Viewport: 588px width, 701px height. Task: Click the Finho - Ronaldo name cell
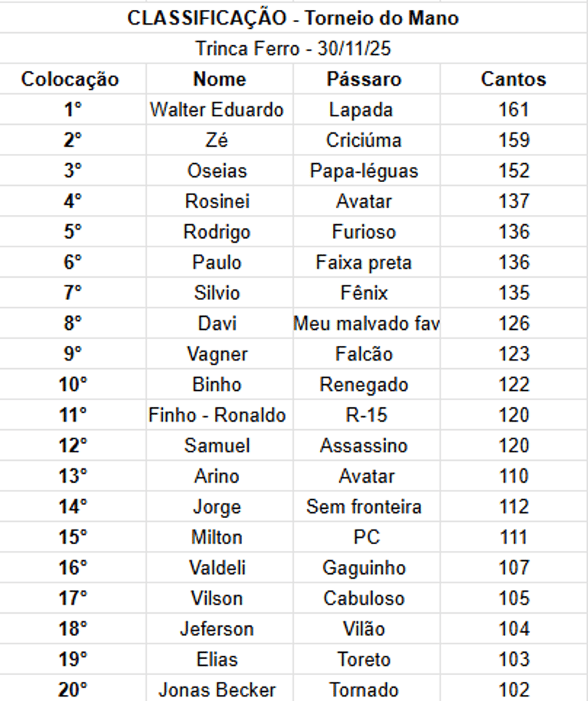pos(219,415)
